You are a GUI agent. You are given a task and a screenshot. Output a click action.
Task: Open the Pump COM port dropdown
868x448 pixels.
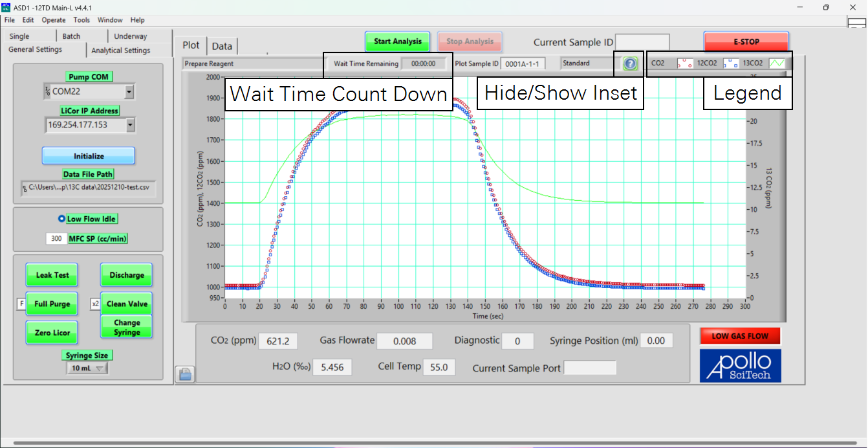click(129, 92)
